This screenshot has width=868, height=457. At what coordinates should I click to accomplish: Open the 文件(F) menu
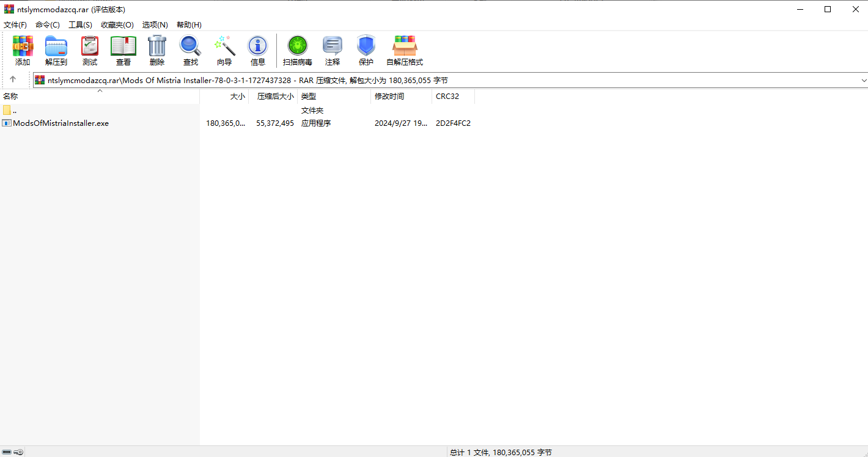tap(15, 25)
